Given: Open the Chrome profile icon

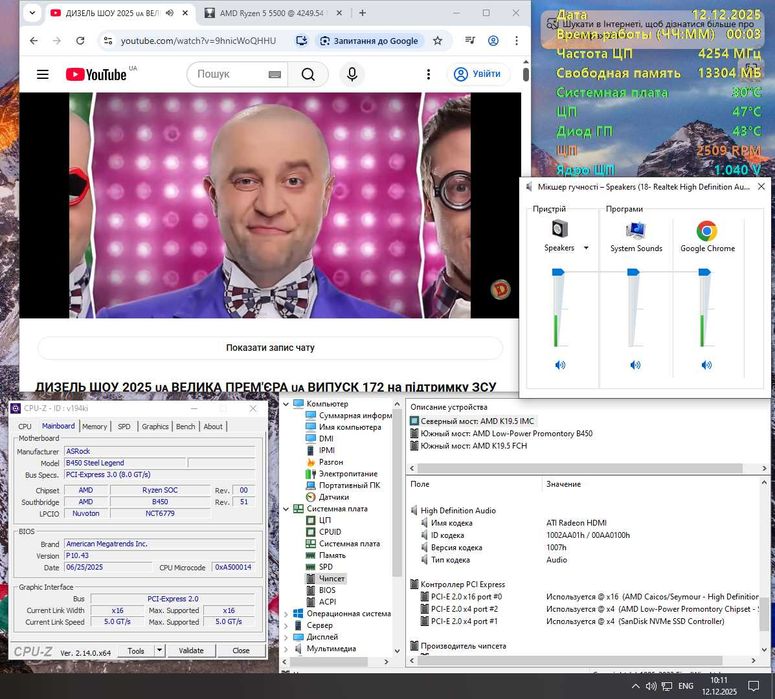Looking at the screenshot, I should coord(493,41).
